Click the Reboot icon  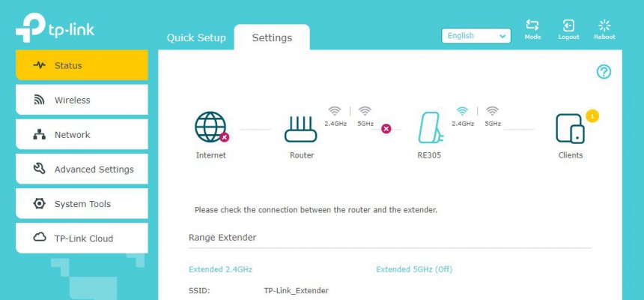coord(604,25)
